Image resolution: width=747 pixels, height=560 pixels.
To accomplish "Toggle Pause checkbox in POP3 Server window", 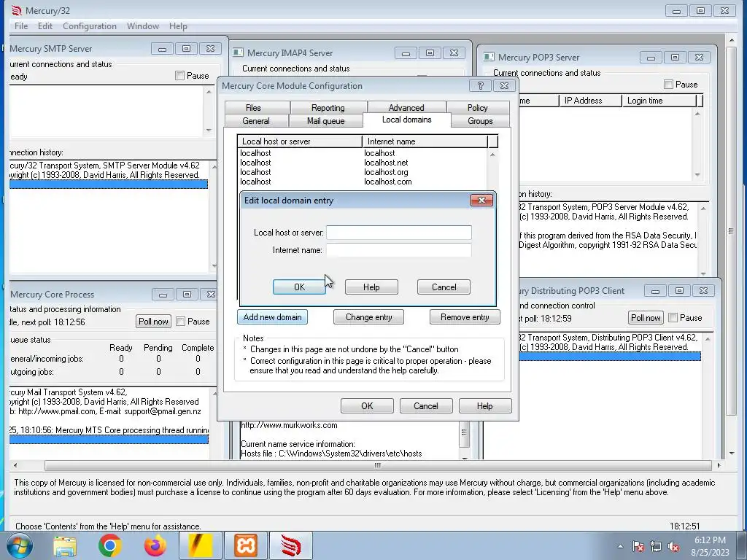I will (668, 85).
